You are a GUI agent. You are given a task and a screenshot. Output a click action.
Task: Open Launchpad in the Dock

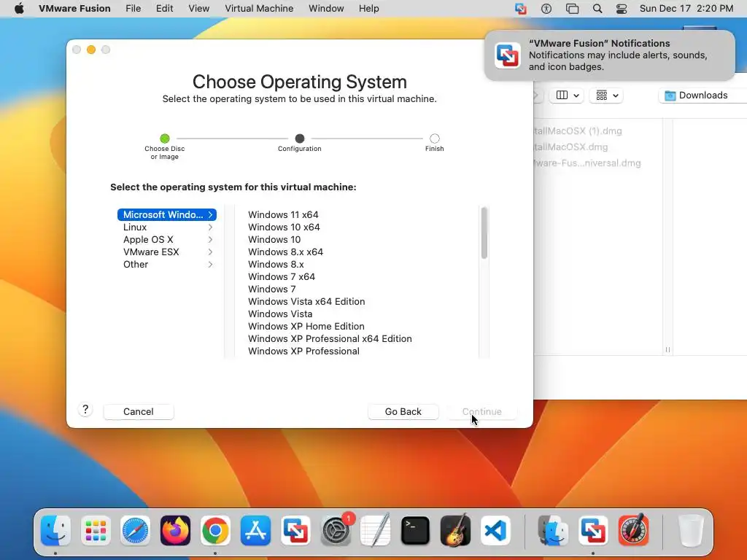pyautogui.click(x=96, y=530)
